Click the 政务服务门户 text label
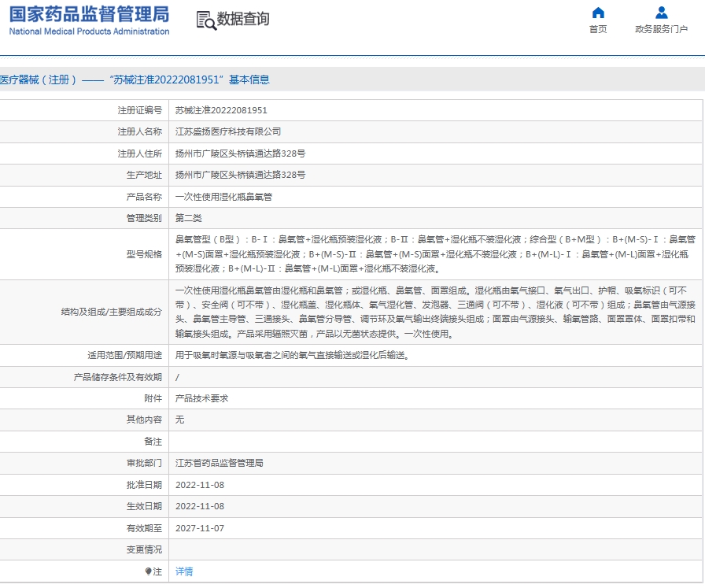This screenshot has height=588, width=705. 662,29
